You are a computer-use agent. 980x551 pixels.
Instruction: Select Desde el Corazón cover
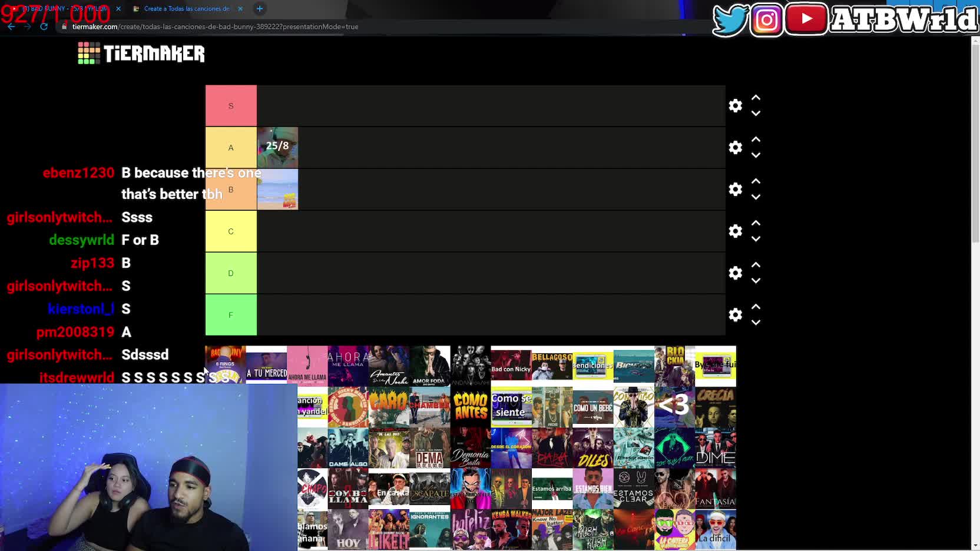tap(511, 448)
